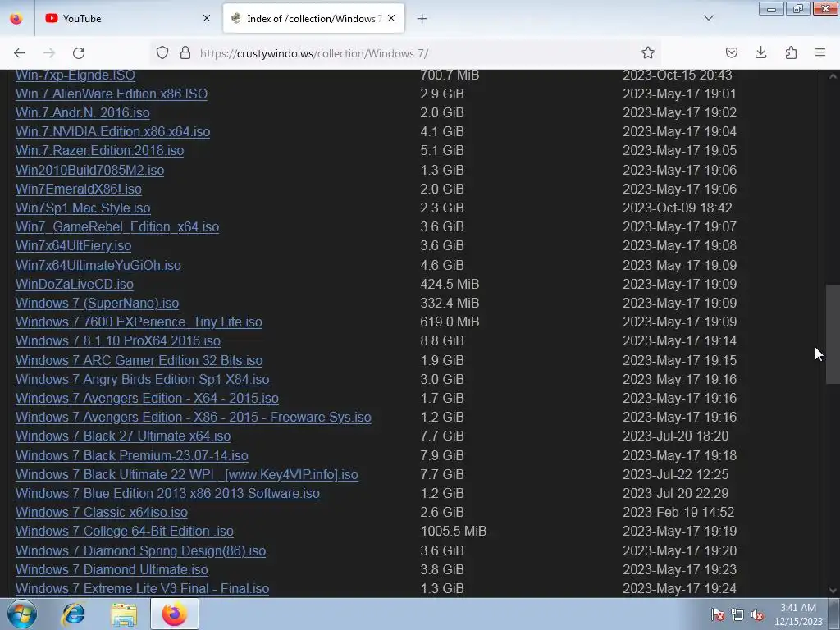Click the browser Back arrow
This screenshot has height=630, width=840.
pos(20,53)
